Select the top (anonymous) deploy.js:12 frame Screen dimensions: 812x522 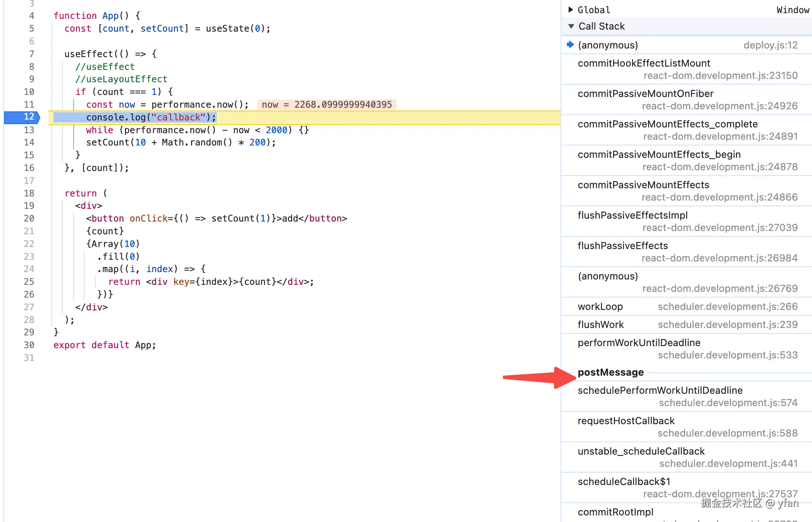pos(608,45)
